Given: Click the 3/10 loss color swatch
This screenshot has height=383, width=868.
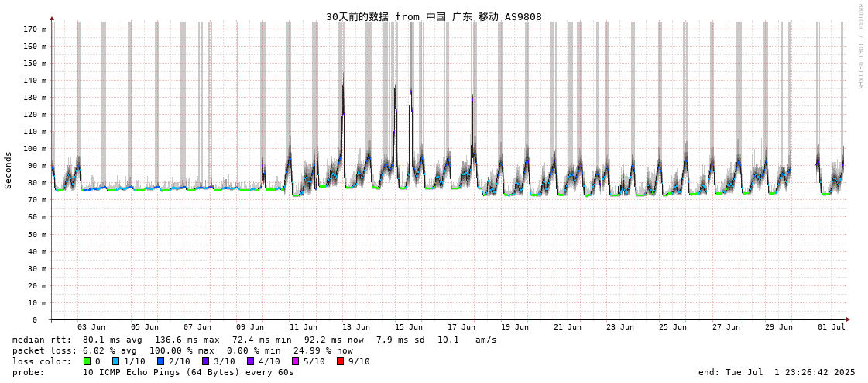Looking at the screenshot, I should point(205,361).
